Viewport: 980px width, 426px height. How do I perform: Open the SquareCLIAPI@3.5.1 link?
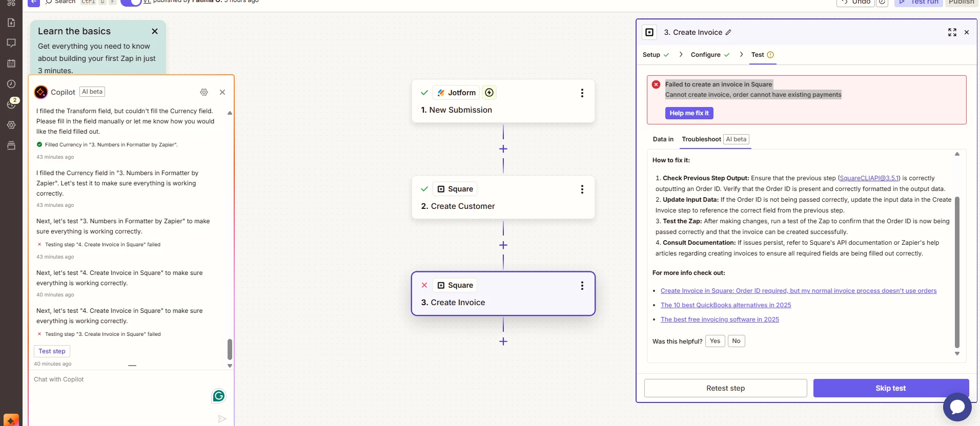pos(869,178)
